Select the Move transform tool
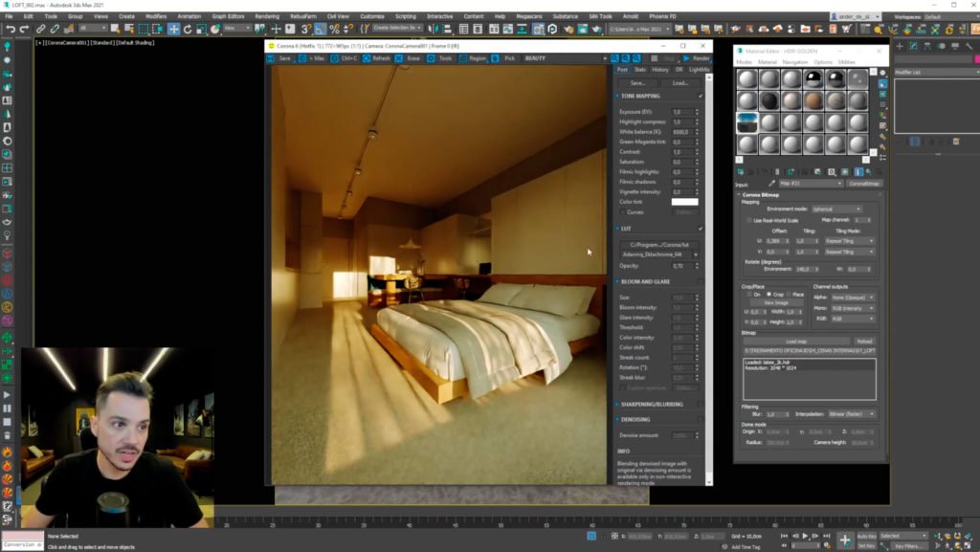The height and width of the screenshot is (552, 980). click(x=173, y=29)
